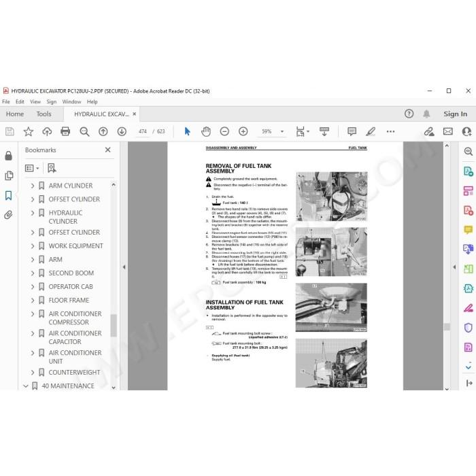Click the bookmarks list scrollbar thumb
This screenshot has width=476, height=476.
click(114, 326)
